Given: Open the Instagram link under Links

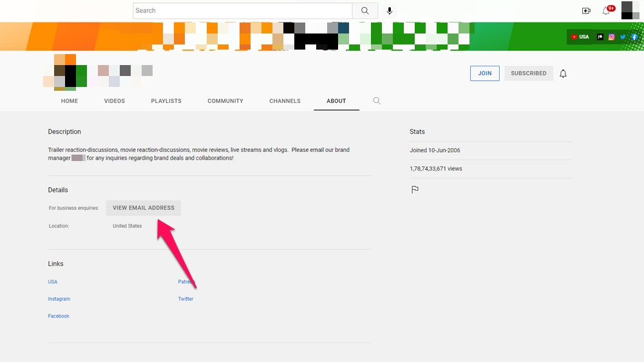Looking at the screenshot, I should (x=59, y=299).
